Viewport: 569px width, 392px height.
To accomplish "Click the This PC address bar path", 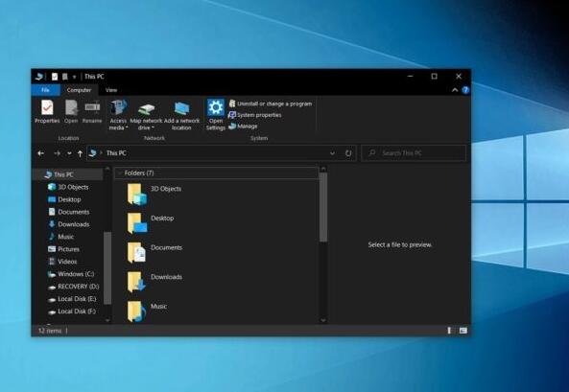I will click(x=116, y=153).
